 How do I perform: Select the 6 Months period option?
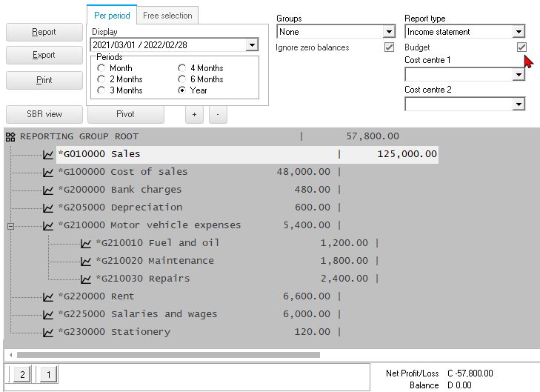click(182, 79)
